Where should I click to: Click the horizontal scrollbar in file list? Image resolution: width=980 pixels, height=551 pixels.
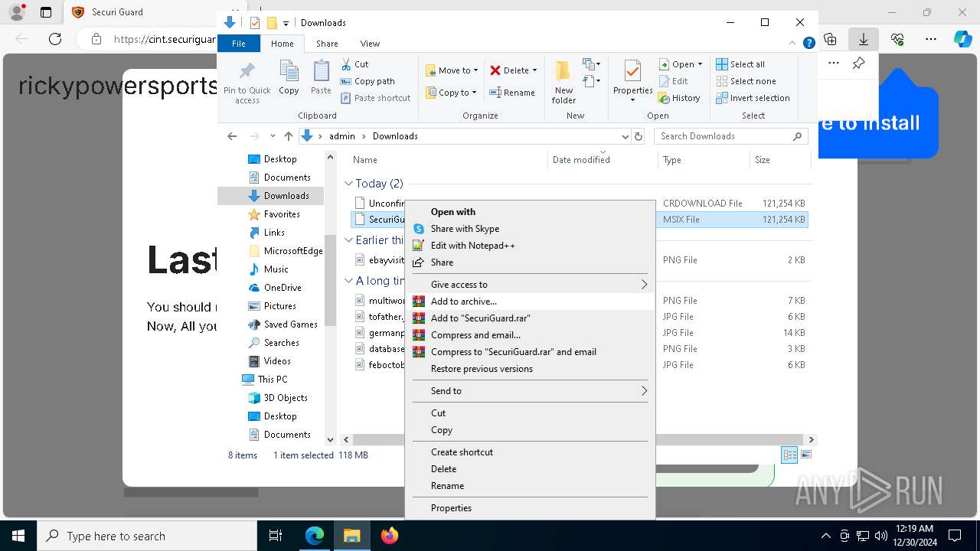tap(578, 440)
